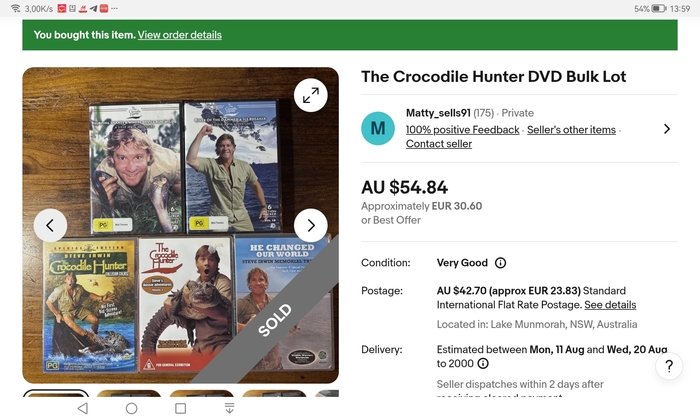Expand seller details with the chevron arrow
Viewport: 700px width, 420px height.
667,129
